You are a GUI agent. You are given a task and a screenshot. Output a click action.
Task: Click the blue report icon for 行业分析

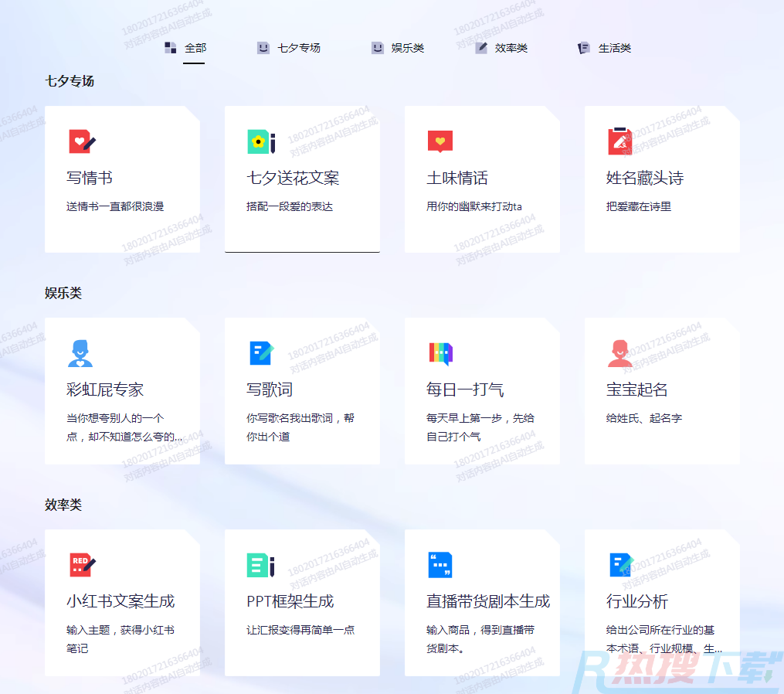pos(620,565)
